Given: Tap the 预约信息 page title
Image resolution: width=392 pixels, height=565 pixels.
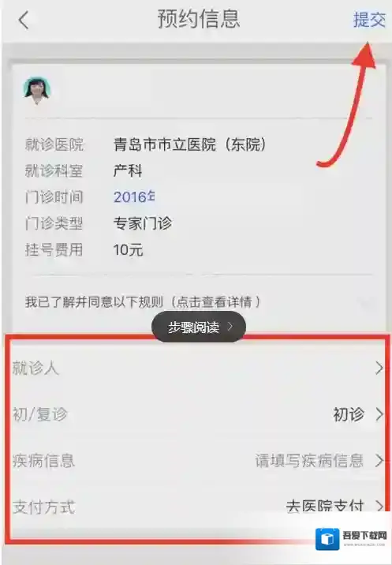Looking at the screenshot, I should [199, 19].
